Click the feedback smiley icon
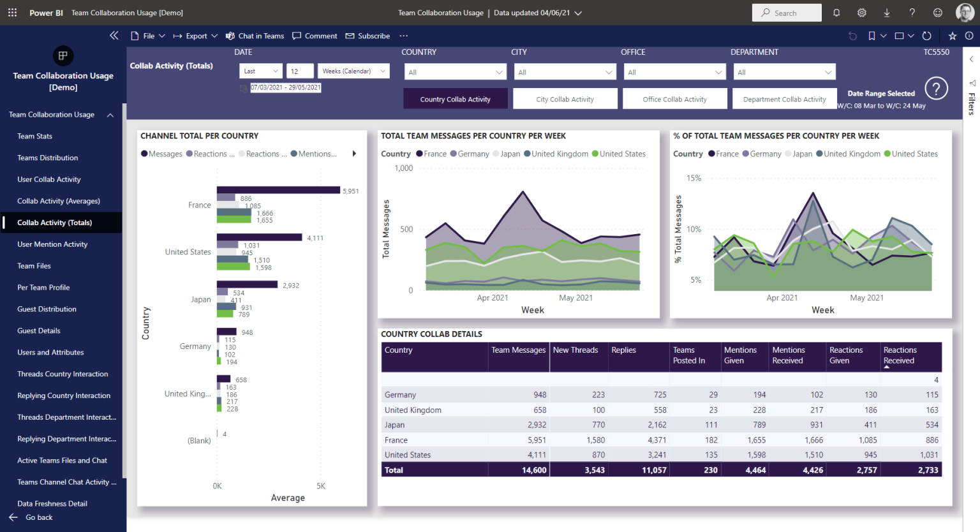 (x=938, y=13)
